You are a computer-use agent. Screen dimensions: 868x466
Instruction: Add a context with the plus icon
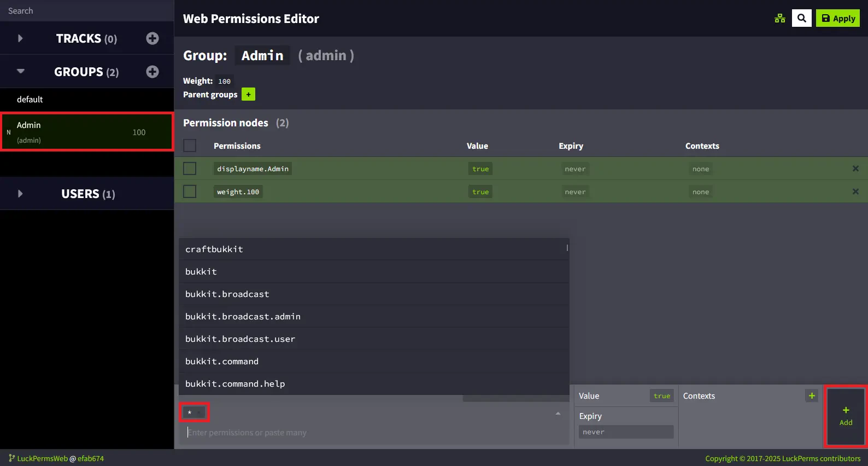[812, 396]
